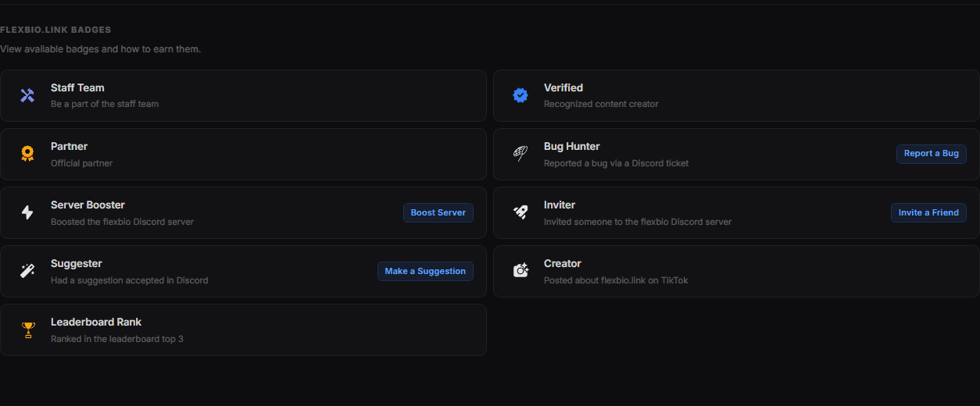
Task: Click the Server Booster lightning bolt icon
Action: 27,212
